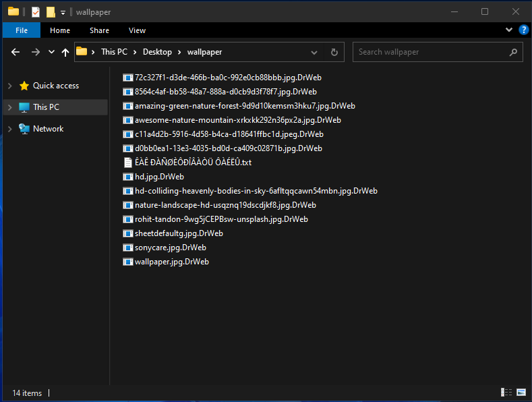Select the garbled-name .txt file

(x=187, y=163)
